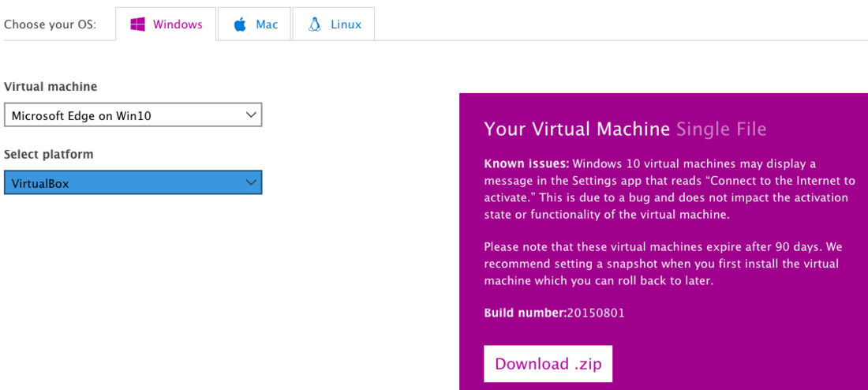Viewport: 868px width, 390px height.
Task: Click the 'Your Virtual Machine' heading
Action: (x=577, y=129)
